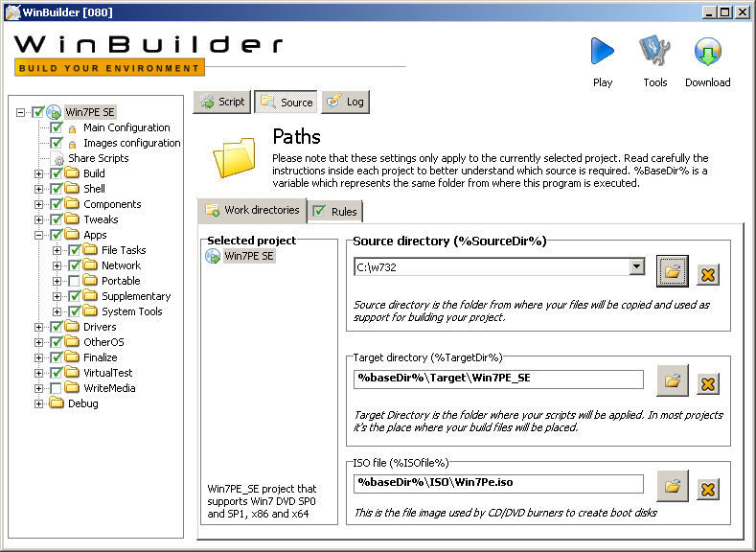
Task: Open the Source directory dropdown arrow
Action: [636, 266]
